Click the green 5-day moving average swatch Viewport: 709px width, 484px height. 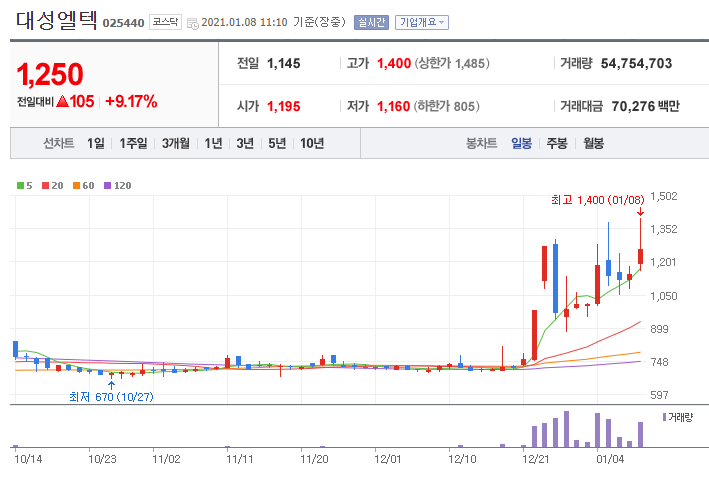[x=20, y=185]
